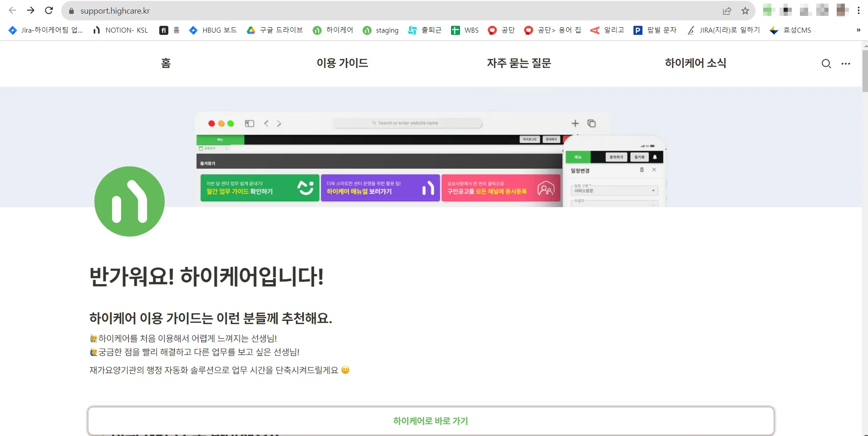
Task: Open the 공단> 용어 집 bookmark
Action: pyautogui.click(x=553, y=30)
